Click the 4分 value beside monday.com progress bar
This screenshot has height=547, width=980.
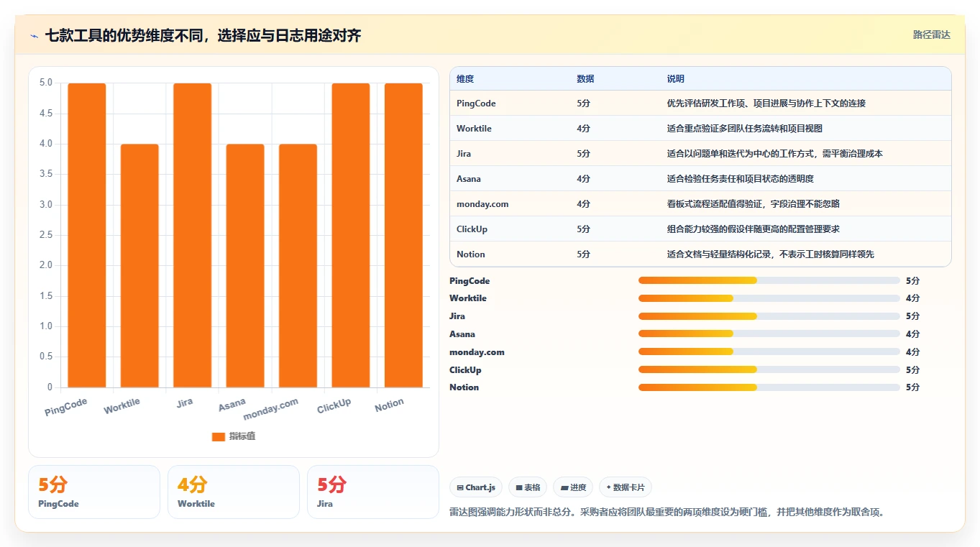click(912, 352)
